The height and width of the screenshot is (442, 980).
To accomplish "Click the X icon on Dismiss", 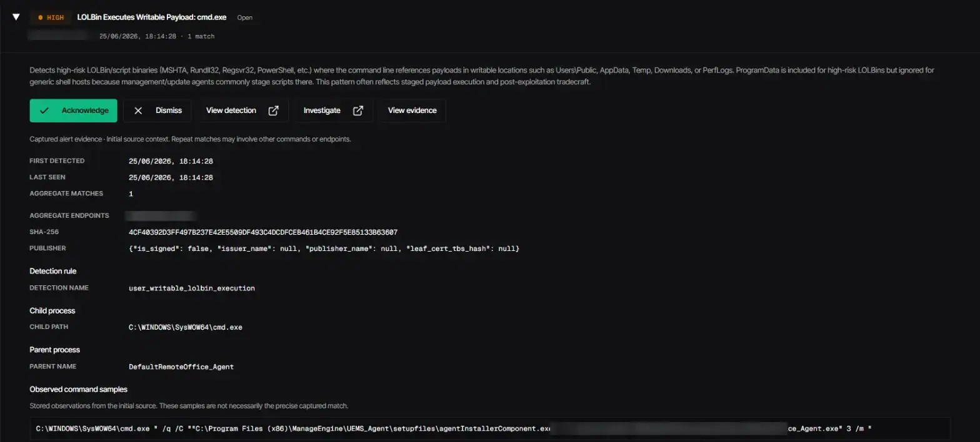I will [138, 110].
